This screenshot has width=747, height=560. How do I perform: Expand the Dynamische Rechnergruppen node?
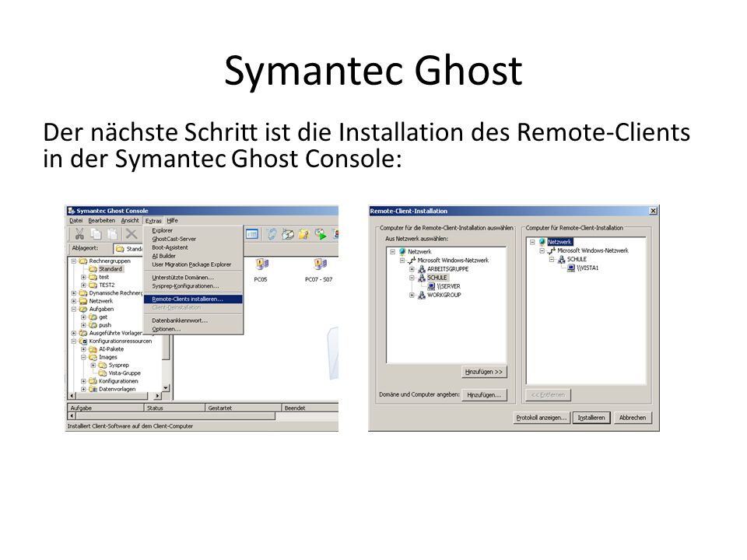pos(74,293)
